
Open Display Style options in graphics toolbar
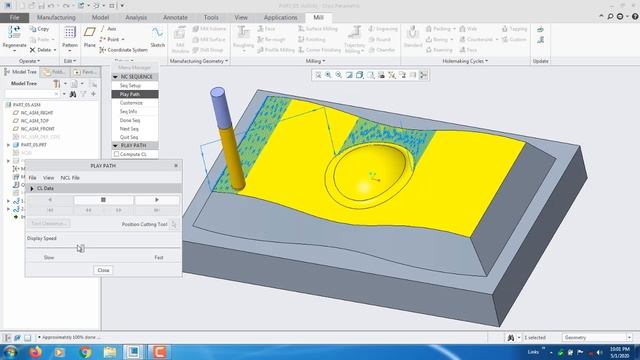point(360,75)
